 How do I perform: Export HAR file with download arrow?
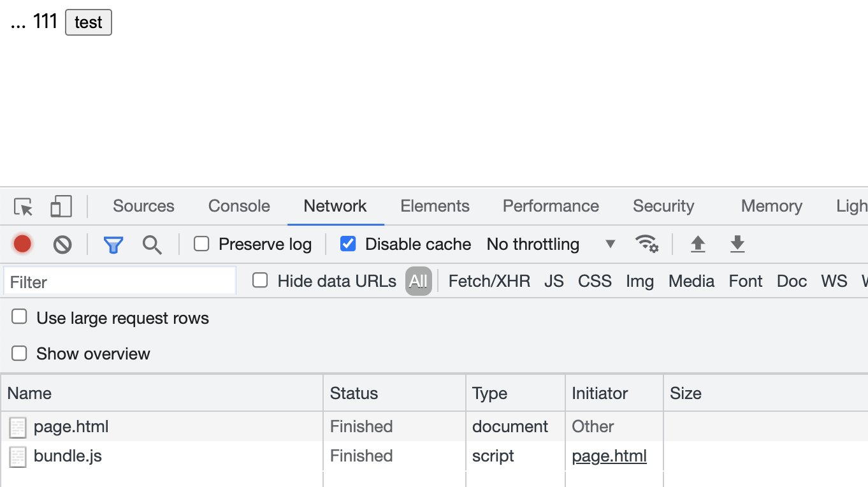pyautogui.click(x=737, y=244)
